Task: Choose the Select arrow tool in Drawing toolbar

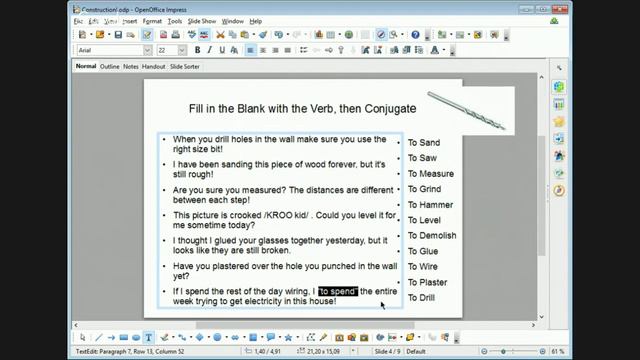Action: pos(82,338)
